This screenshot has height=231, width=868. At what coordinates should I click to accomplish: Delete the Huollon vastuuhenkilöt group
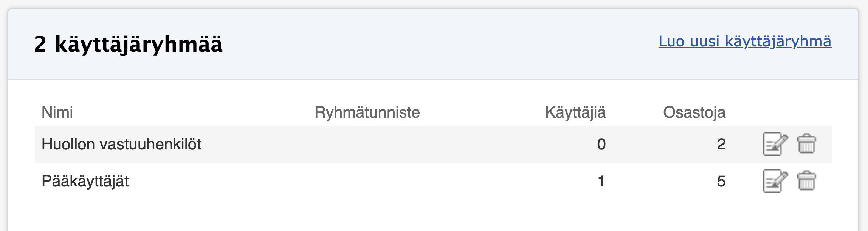[806, 144]
